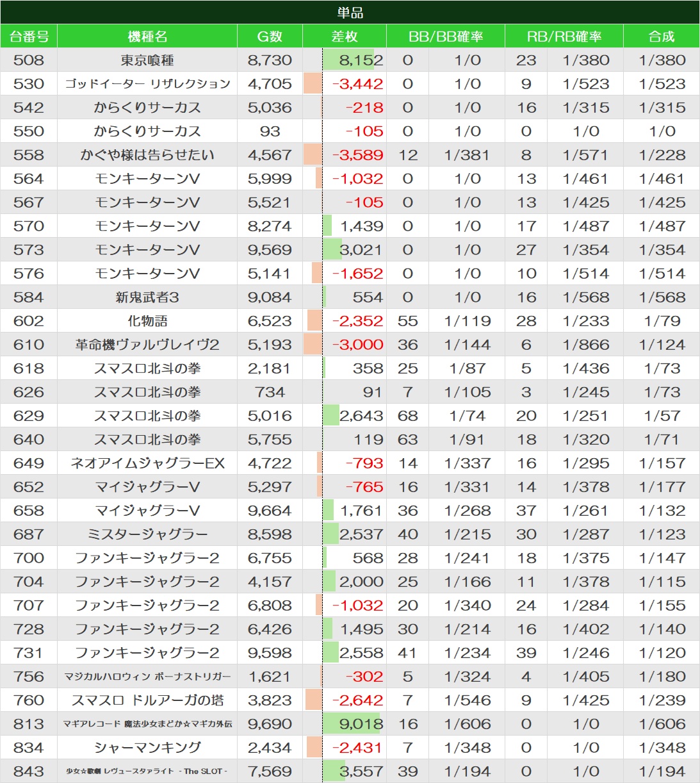Select machine number 731
Viewport: 700px width, 783px height.
[x=29, y=653]
